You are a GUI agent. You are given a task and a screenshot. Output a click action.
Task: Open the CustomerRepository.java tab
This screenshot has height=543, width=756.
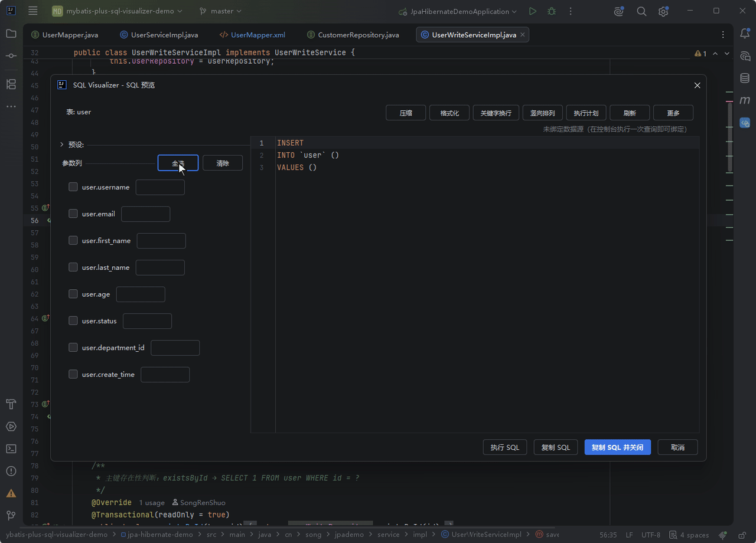[x=353, y=35]
